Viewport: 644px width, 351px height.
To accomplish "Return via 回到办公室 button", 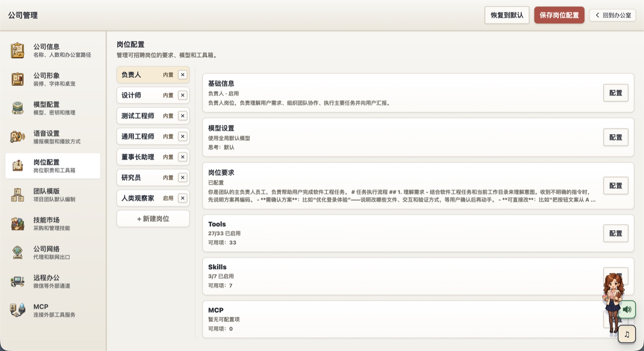I will (613, 15).
